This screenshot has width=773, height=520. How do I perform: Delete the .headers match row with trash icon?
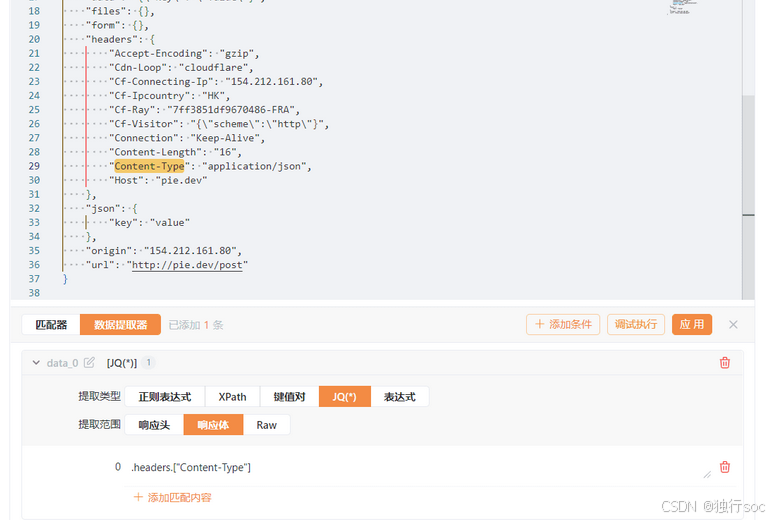pyautogui.click(x=725, y=467)
